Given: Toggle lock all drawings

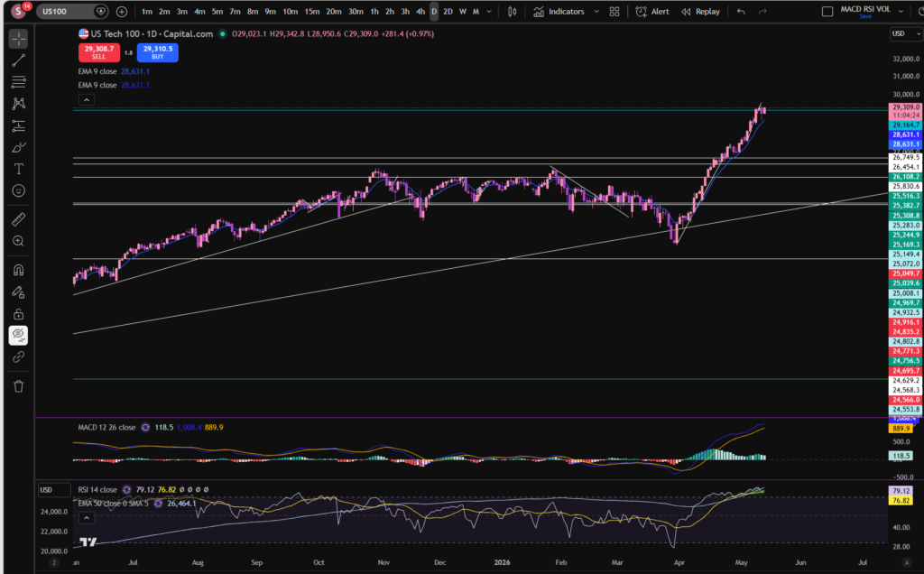Looking at the screenshot, I should click(x=19, y=313).
